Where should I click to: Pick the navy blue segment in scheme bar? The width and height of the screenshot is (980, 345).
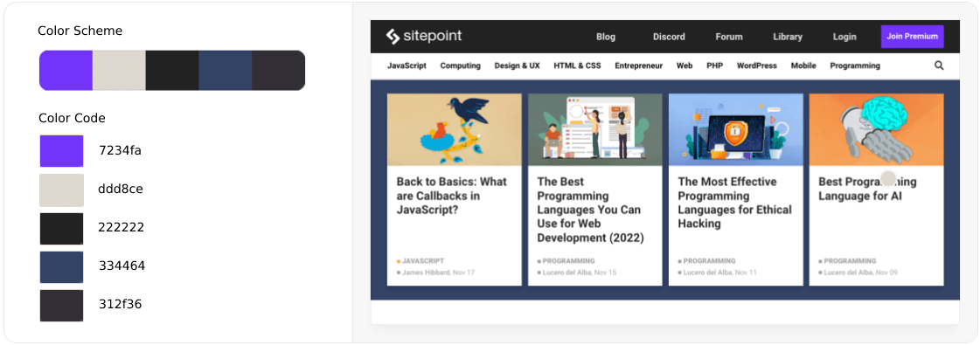(x=226, y=71)
